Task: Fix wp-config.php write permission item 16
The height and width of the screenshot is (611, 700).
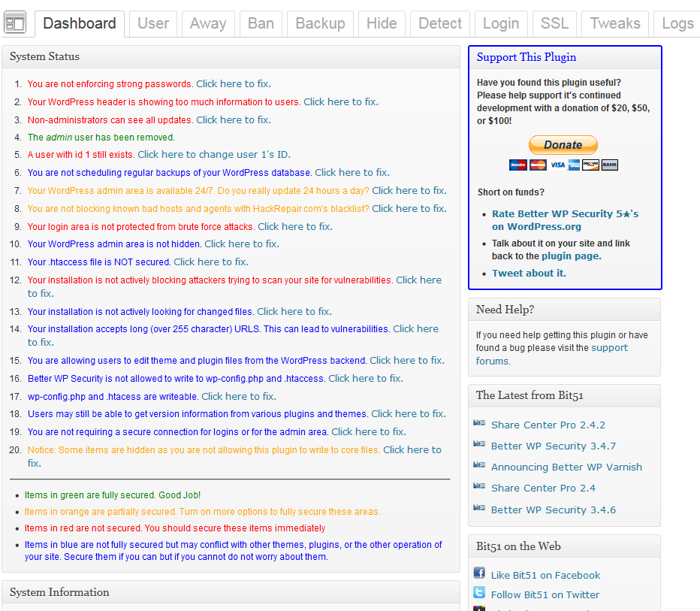Action: [x=366, y=378]
